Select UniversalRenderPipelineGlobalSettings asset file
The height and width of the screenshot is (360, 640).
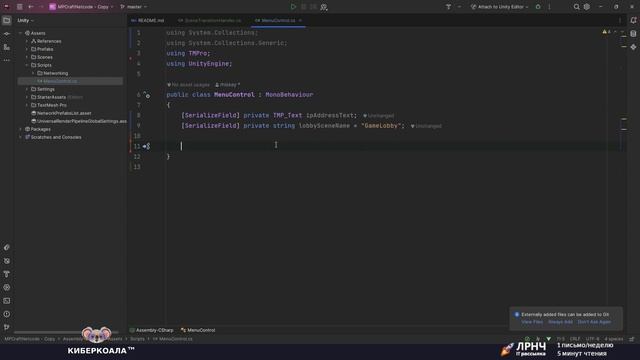[x=79, y=121]
